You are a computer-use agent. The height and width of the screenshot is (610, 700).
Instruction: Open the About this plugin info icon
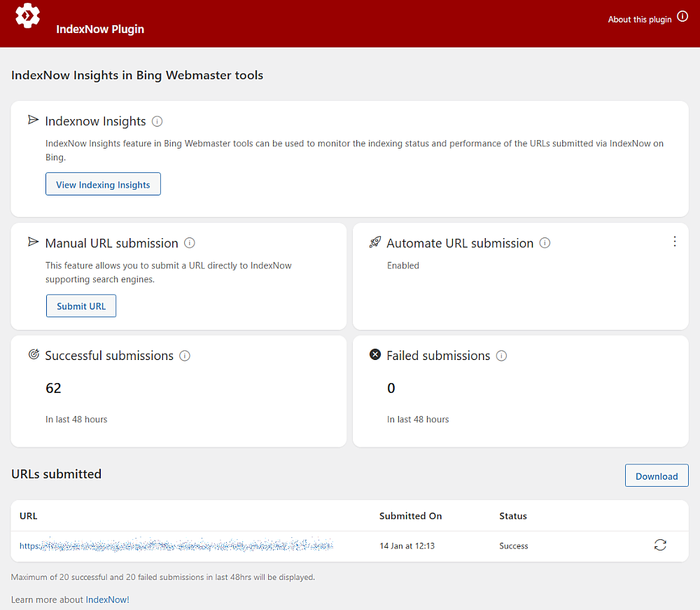pyautogui.click(x=682, y=17)
